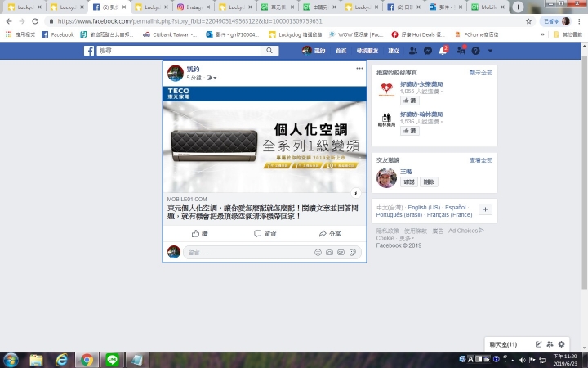
Task: Click the Like thumbs-up button under the post
Action: tap(199, 234)
